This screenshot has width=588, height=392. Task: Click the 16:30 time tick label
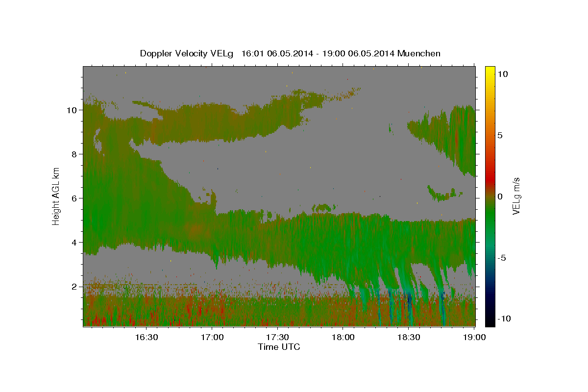(147, 337)
